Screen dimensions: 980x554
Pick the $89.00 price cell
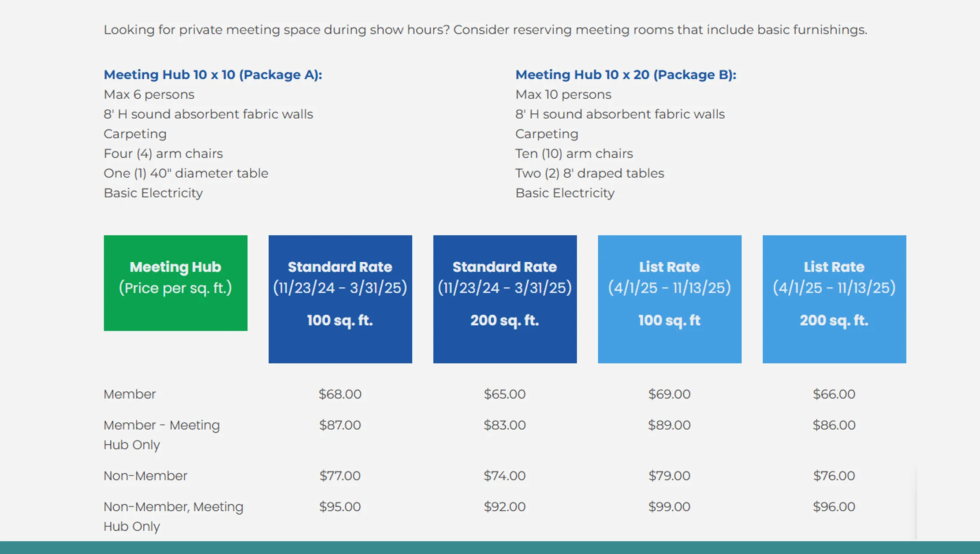669,425
